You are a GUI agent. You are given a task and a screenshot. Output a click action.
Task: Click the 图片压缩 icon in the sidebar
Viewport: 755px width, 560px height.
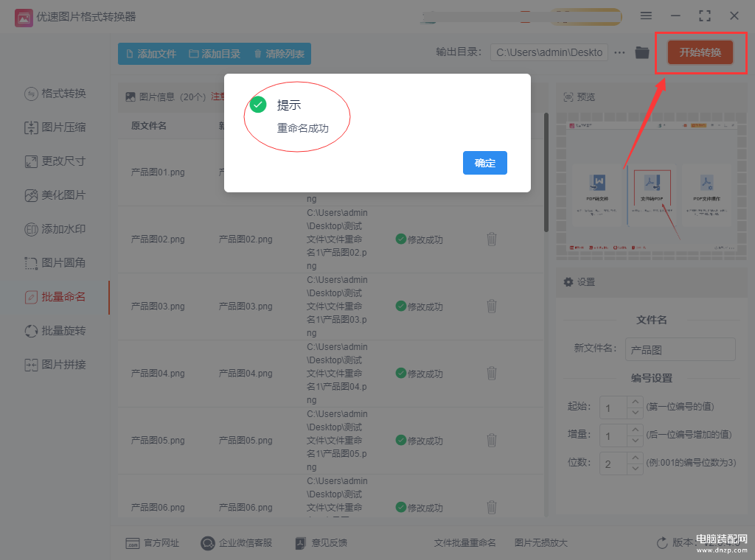(31, 127)
